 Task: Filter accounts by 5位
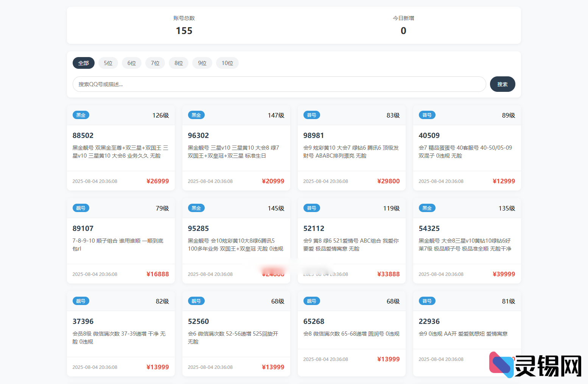pyautogui.click(x=108, y=63)
